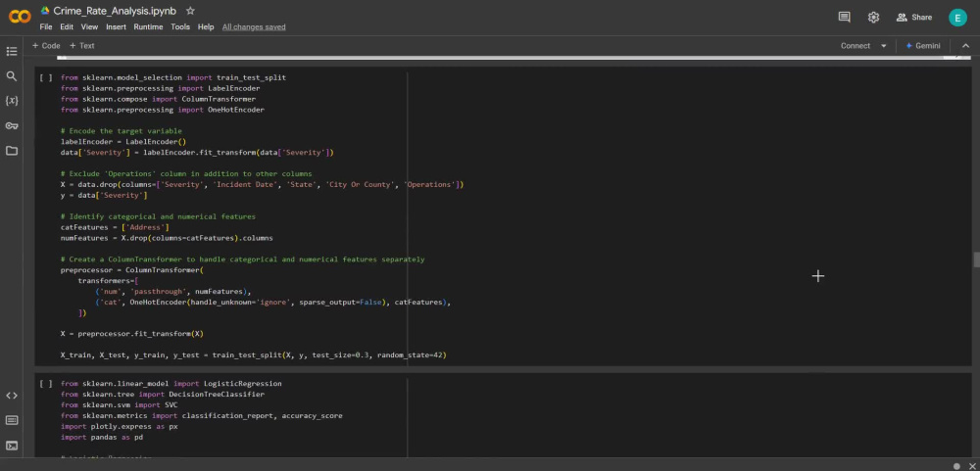Click the Drive icon beside the title

pos(45,11)
